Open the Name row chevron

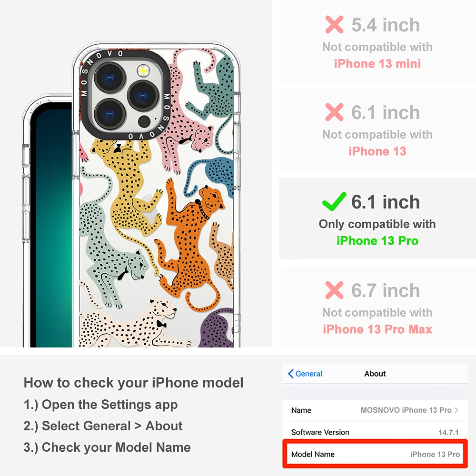click(456, 410)
